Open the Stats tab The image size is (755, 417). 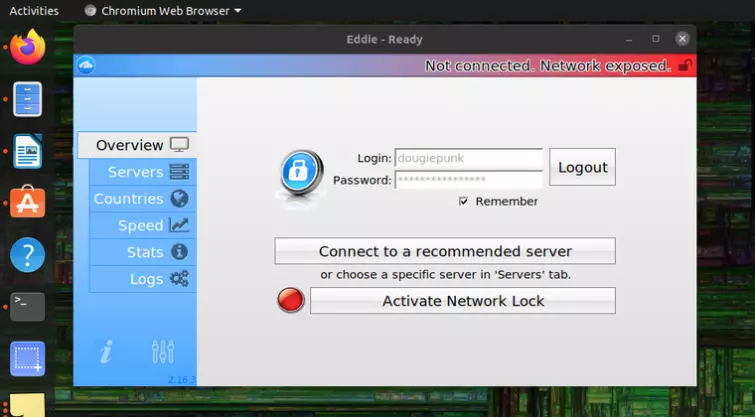[x=143, y=252]
